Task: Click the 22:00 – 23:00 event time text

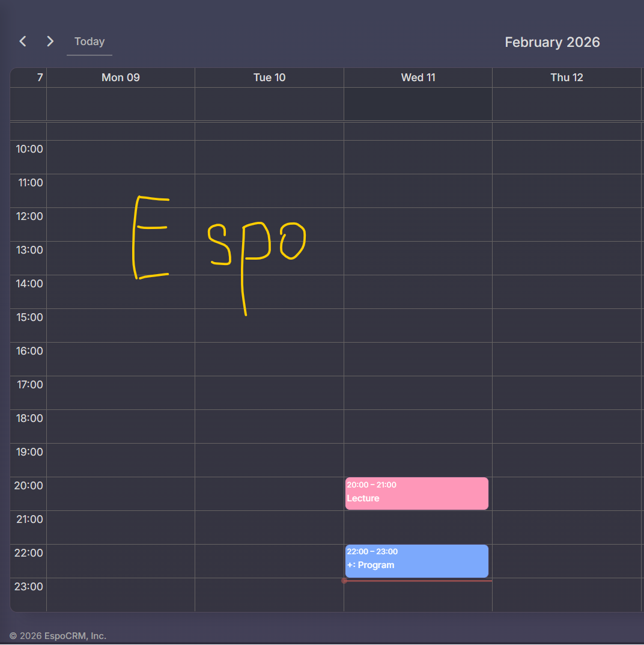Action: point(372,552)
